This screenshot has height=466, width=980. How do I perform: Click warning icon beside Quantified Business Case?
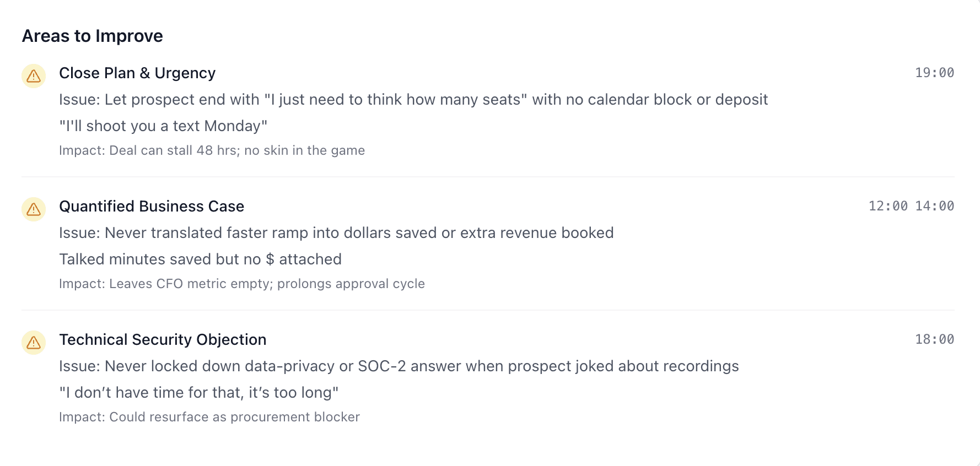click(x=34, y=209)
